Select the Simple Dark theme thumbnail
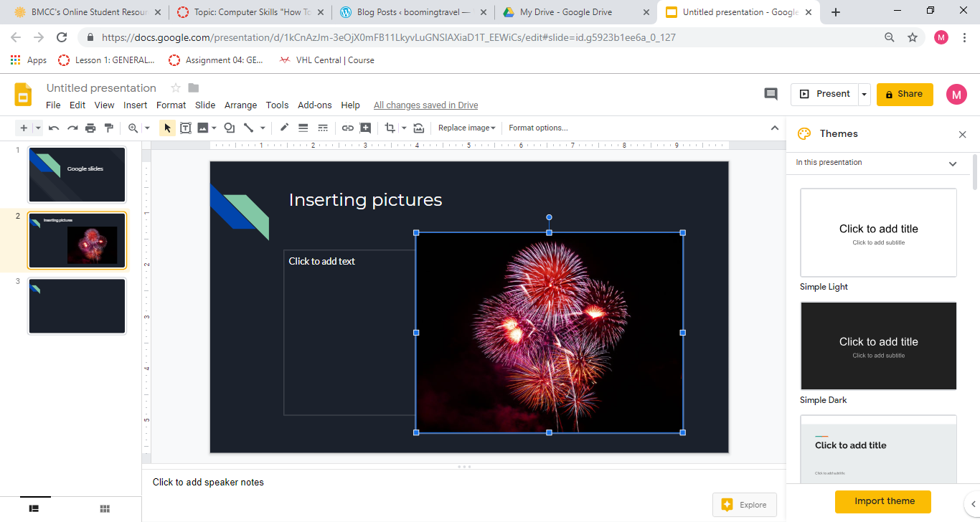Viewport: 980px width, 522px height. click(878, 346)
